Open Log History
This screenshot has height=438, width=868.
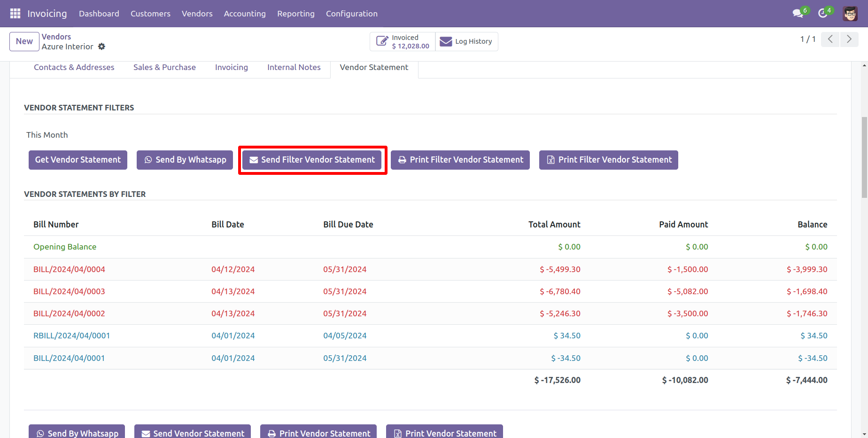click(466, 41)
